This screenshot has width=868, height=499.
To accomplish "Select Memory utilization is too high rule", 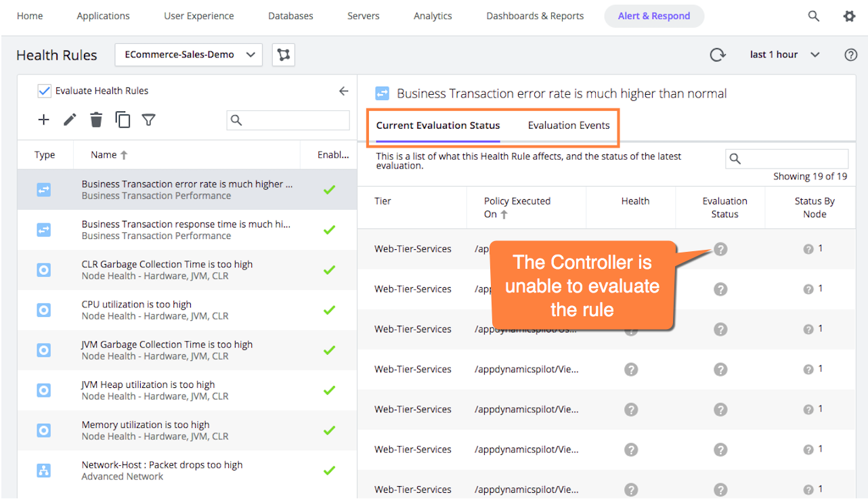I will tap(187, 431).
